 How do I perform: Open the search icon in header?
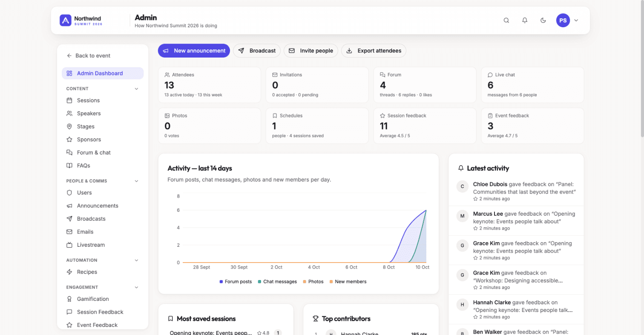point(506,20)
